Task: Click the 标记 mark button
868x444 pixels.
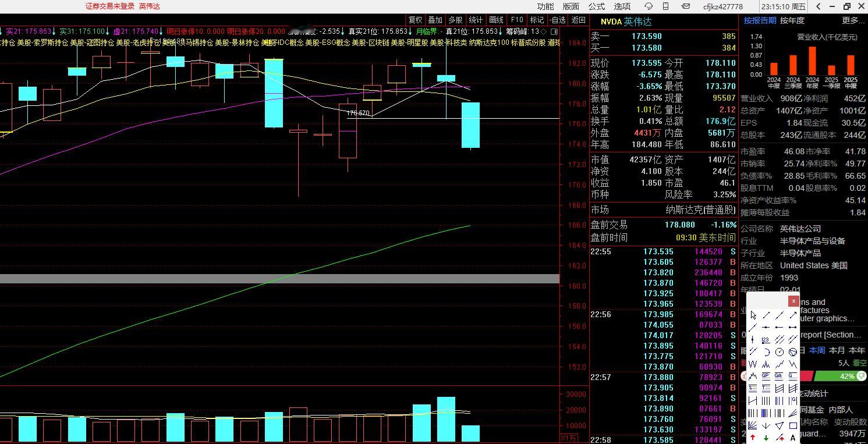Action: (537, 20)
